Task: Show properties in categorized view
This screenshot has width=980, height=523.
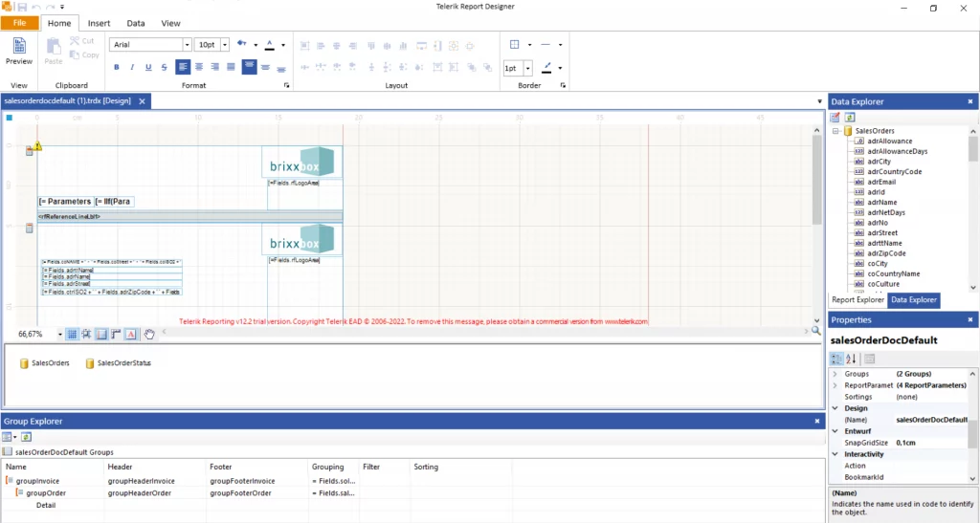Action: (x=836, y=359)
